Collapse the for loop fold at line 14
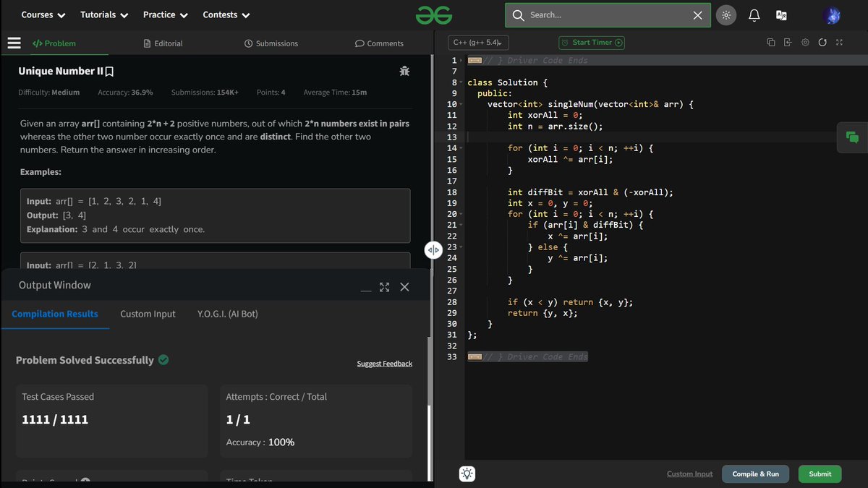868x488 pixels. pos(462,148)
